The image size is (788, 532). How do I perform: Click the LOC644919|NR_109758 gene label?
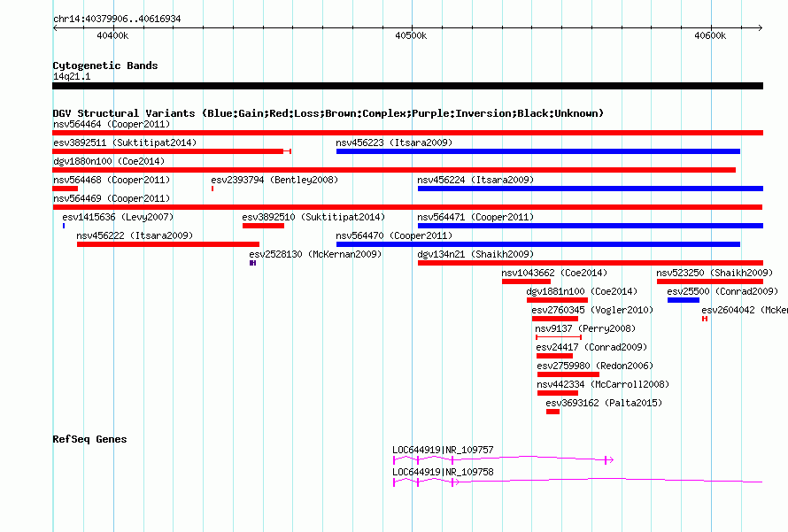coord(443,472)
